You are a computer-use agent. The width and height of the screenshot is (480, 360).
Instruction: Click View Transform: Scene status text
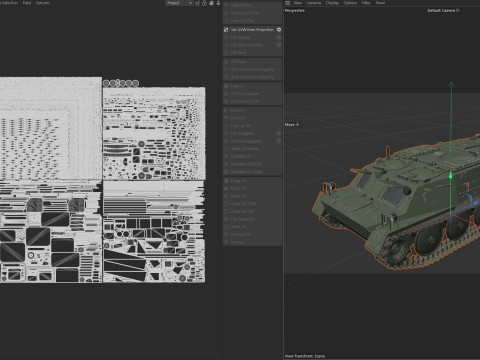pyautogui.click(x=305, y=356)
